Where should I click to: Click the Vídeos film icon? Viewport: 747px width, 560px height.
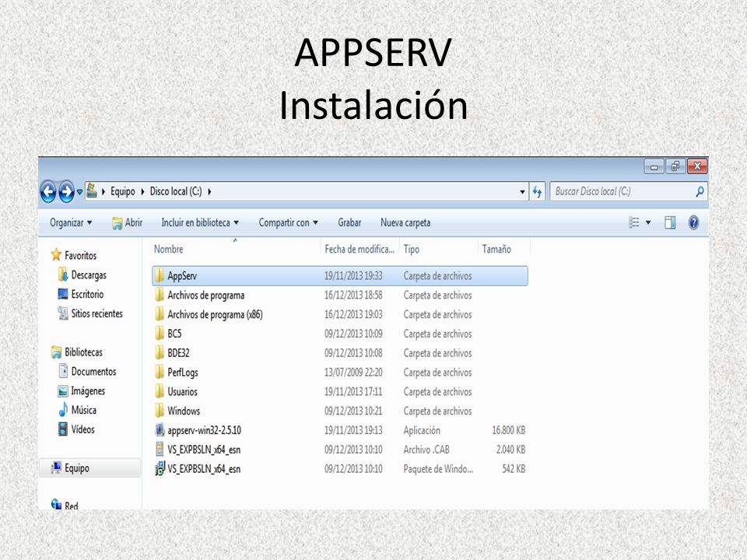[63, 429]
